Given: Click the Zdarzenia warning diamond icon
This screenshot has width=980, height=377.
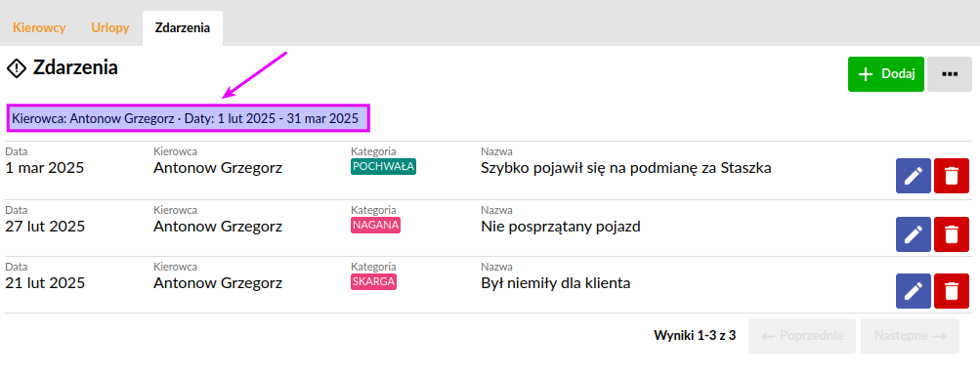Looking at the screenshot, I should coord(16,67).
